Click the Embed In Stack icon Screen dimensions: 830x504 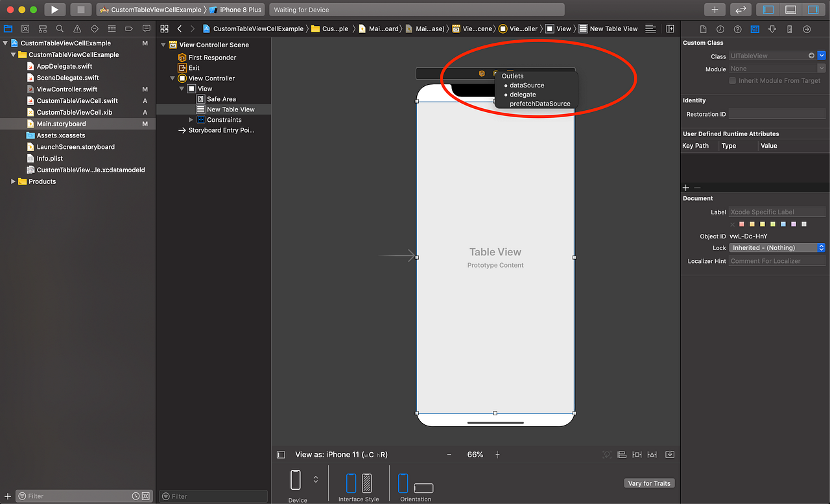622,454
